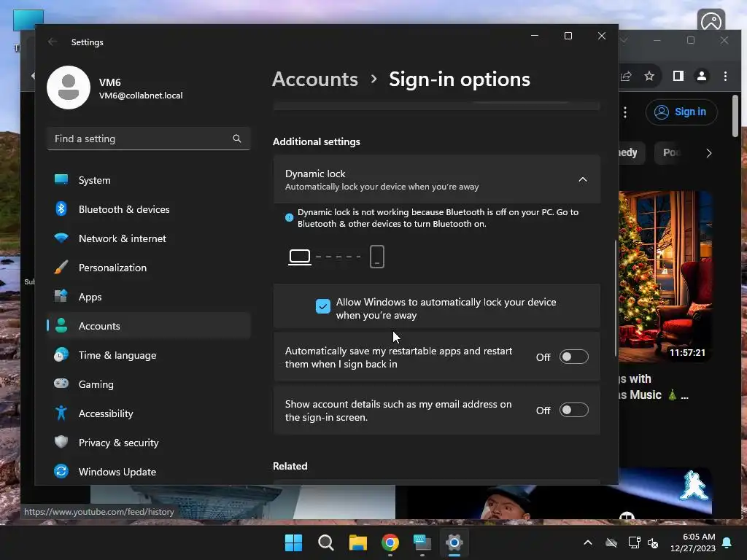
Task: Click the desktop icon at top-right corner
Action: [x=711, y=20]
